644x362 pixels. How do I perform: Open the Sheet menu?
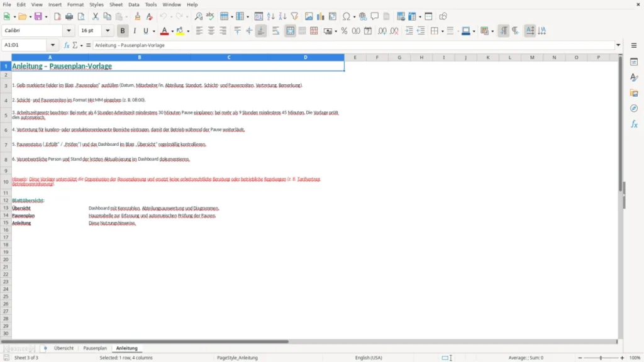(x=116, y=4)
